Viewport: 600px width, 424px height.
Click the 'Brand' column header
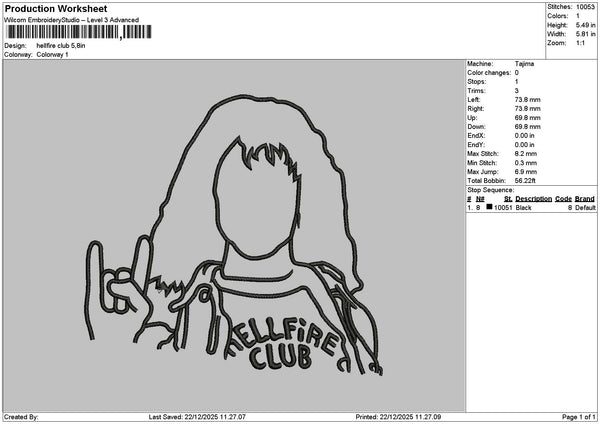tap(585, 199)
